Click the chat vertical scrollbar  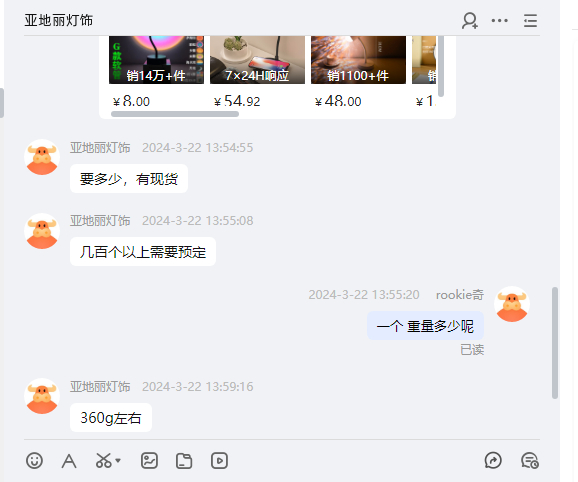click(x=555, y=343)
